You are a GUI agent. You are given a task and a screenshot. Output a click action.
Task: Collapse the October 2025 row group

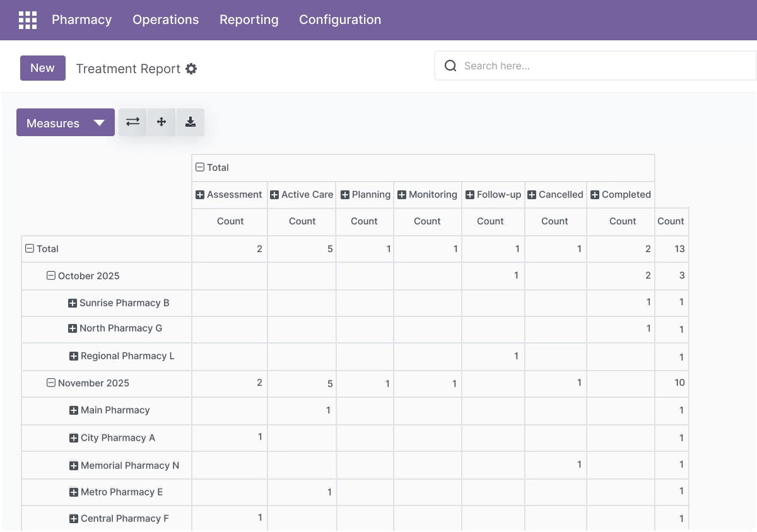[51, 275]
